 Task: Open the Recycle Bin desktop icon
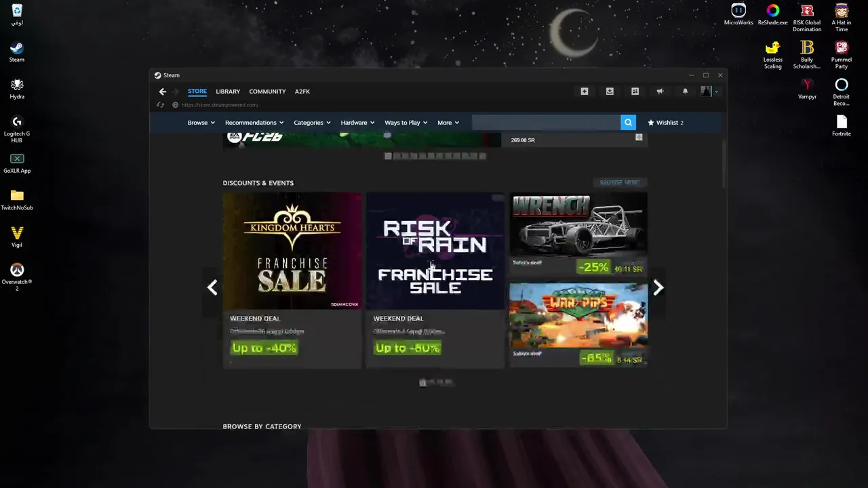coord(17,15)
